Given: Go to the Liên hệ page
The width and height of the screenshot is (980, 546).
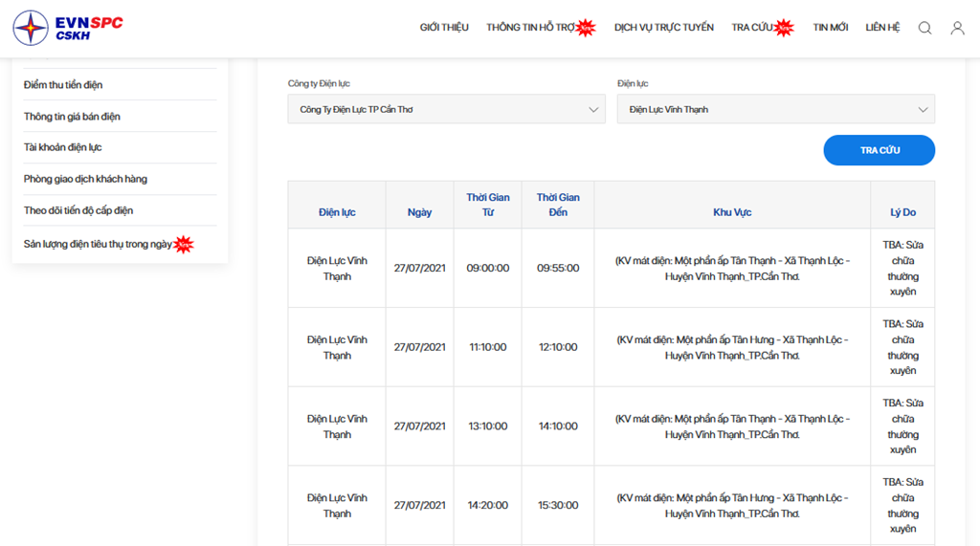Looking at the screenshot, I should coord(882,28).
